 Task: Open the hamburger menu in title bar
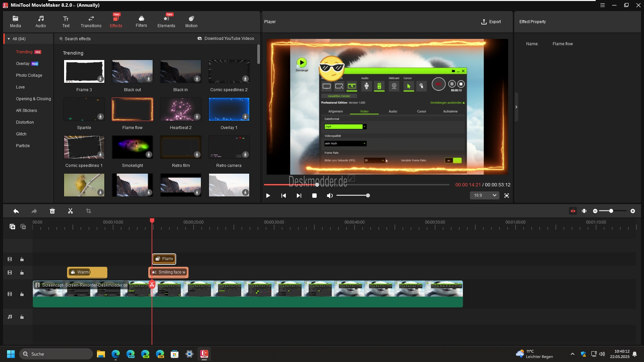[602, 5]
